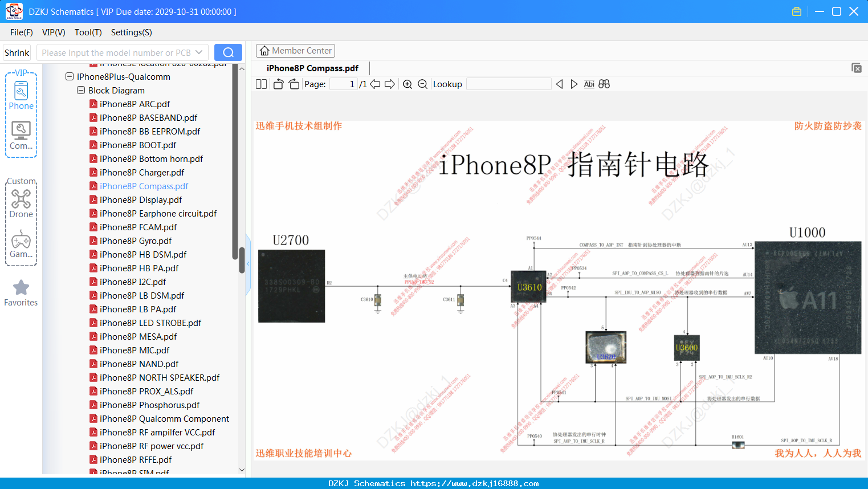Click the blue search button
This screenshot has width=868, height=489.
pyautogui.click(x=228, y=52)
